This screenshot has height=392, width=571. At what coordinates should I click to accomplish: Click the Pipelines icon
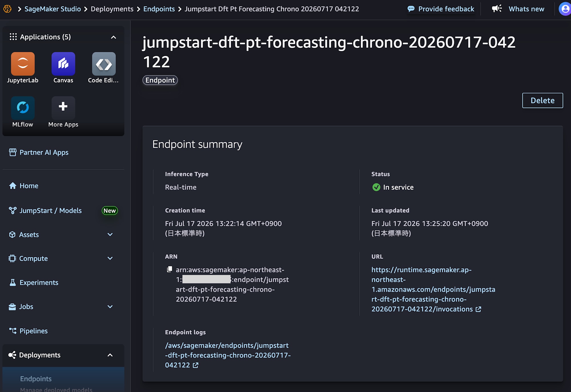[x=13, y=331]
